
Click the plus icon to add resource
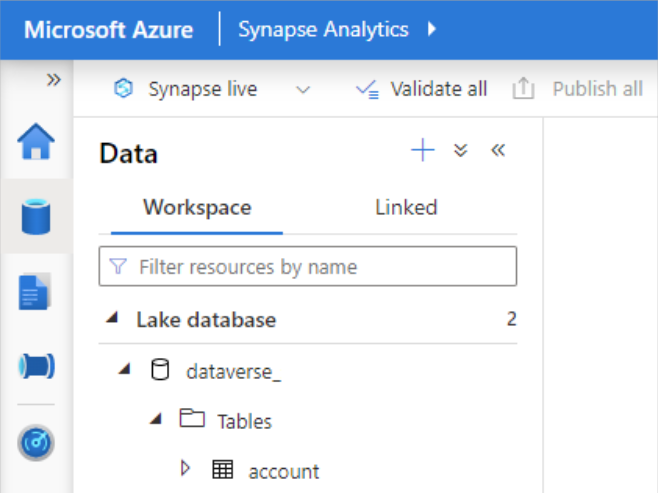423,151
